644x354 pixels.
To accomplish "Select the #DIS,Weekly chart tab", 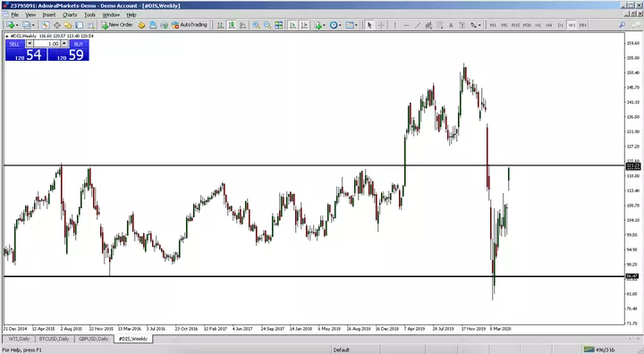I will [x=133, y=339].
